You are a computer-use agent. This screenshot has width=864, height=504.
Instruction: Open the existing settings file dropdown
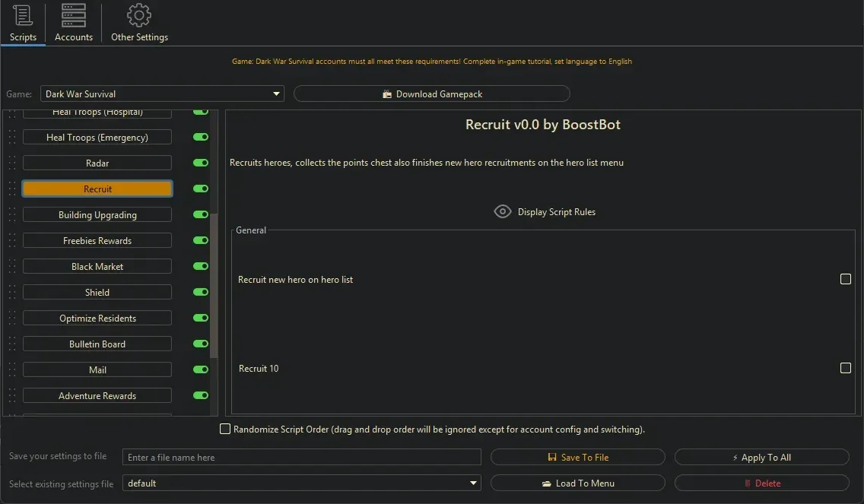[x=301, y=483]
